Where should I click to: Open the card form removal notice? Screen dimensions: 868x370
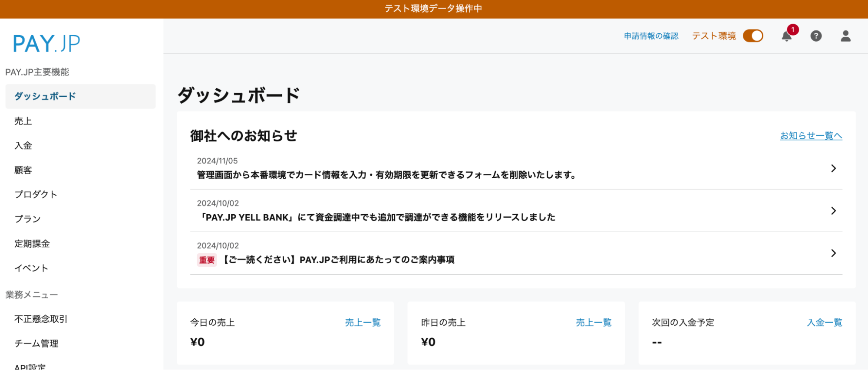pyautogui.click(x=516, y=168)
